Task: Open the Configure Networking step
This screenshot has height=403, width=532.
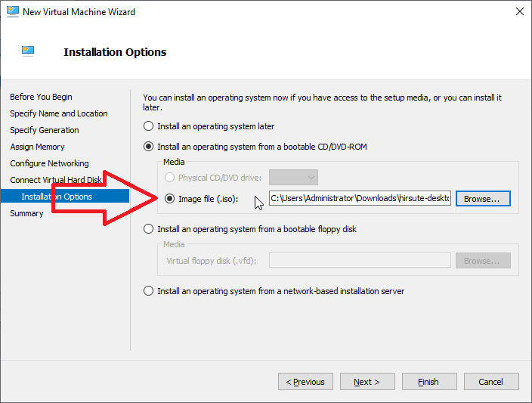Action: point(49,163)
